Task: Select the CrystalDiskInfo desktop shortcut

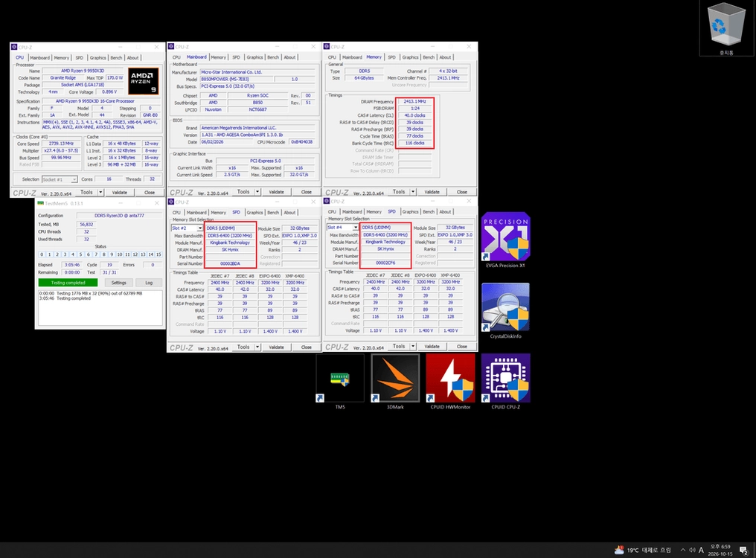Action: click(505, 311)
